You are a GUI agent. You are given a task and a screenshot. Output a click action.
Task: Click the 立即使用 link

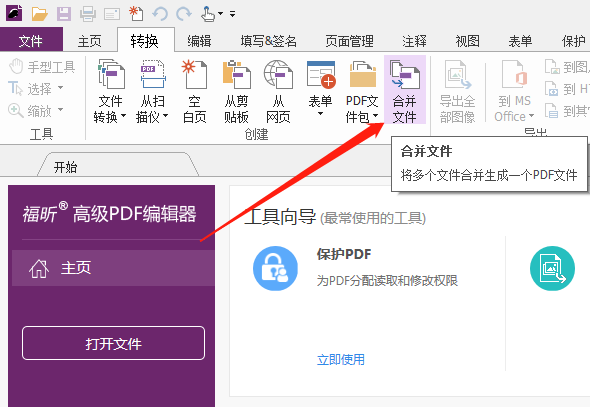point(341,360)
